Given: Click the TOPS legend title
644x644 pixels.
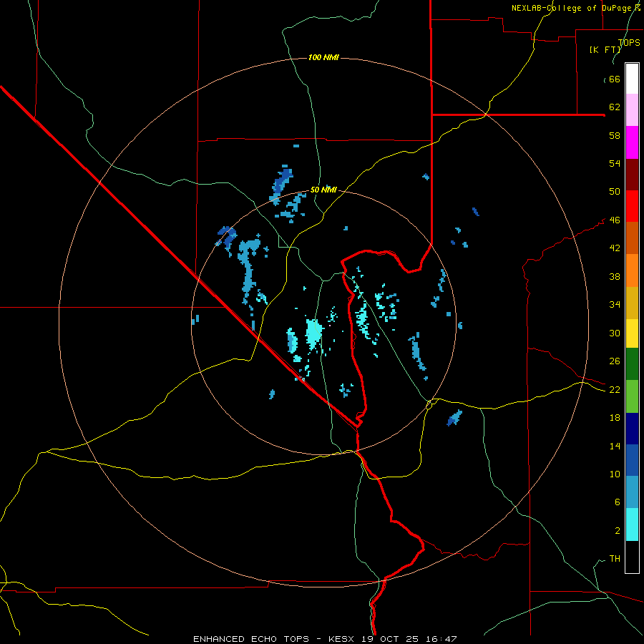Looking at the screenshot, I should click(629, 43).
